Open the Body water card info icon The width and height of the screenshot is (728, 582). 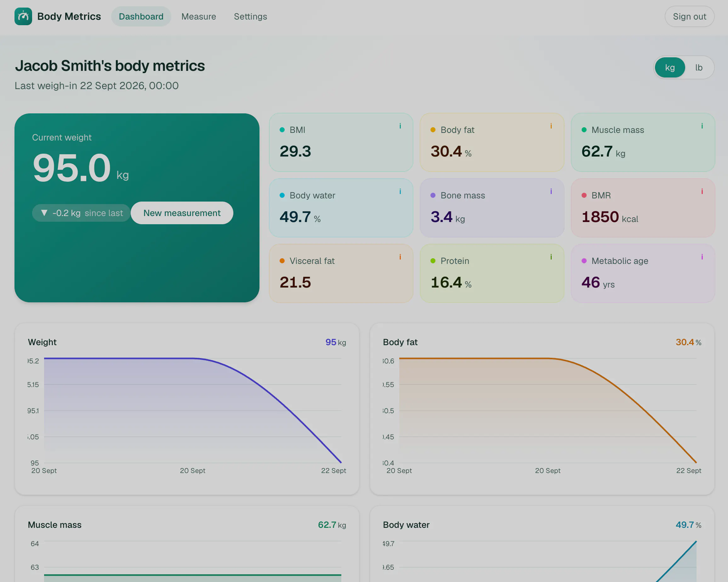(x=400, y=191)
